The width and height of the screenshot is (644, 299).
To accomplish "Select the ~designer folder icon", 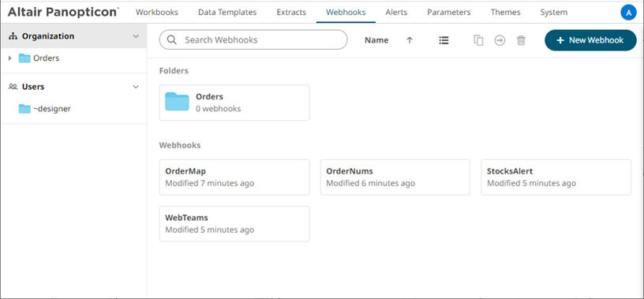I will click(x=24, y=109).
